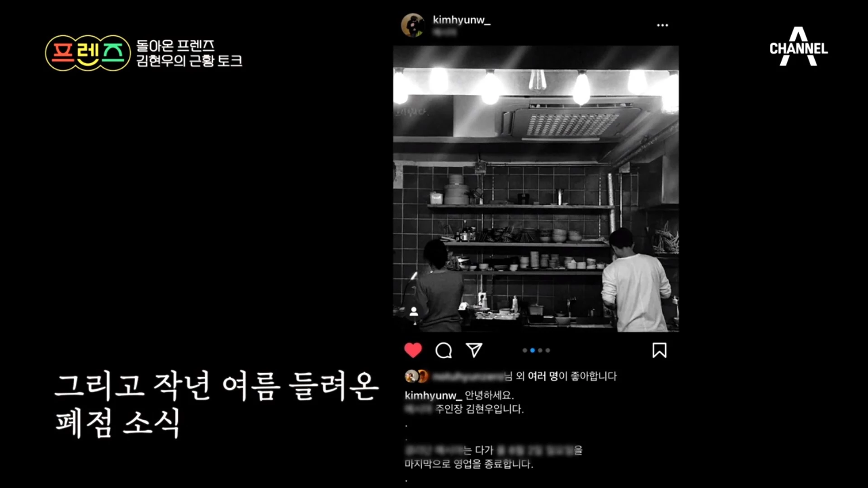
Task: Tap the liker avatars beside the likes text
Action: tap(416, 376)
